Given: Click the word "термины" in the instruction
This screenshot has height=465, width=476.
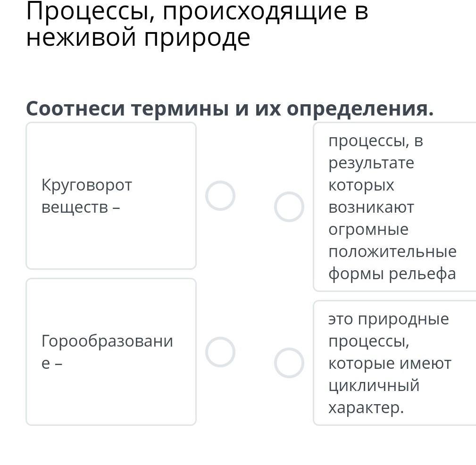Looking at the screenshot, I should pos(180,109).
